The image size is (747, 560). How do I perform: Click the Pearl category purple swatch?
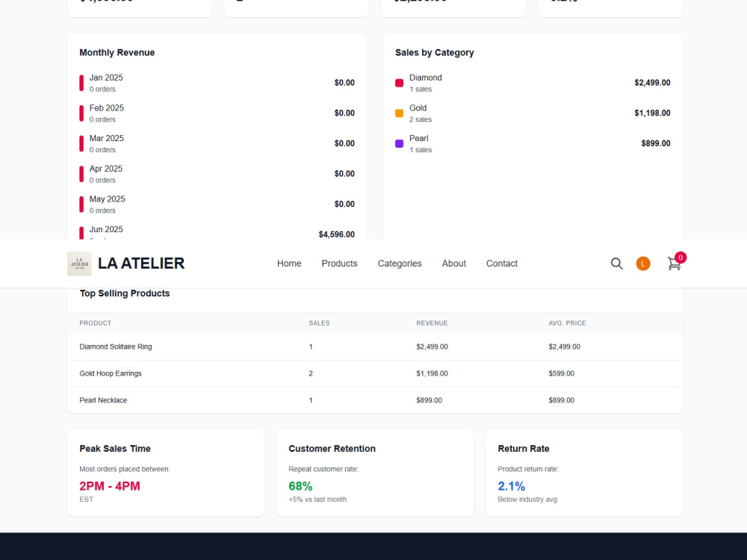(399, 144)
